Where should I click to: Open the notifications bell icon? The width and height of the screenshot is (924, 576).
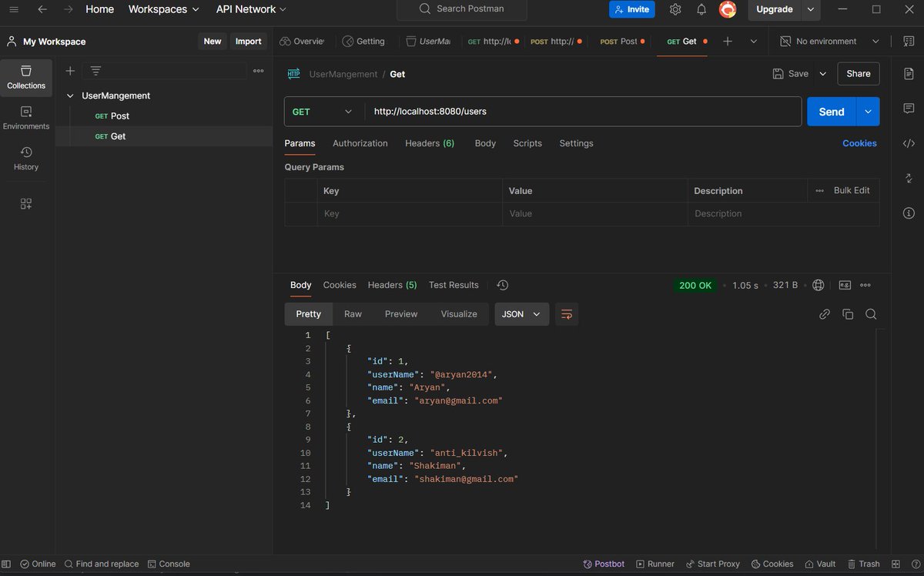pyautogui.click(x=701, y=9)
